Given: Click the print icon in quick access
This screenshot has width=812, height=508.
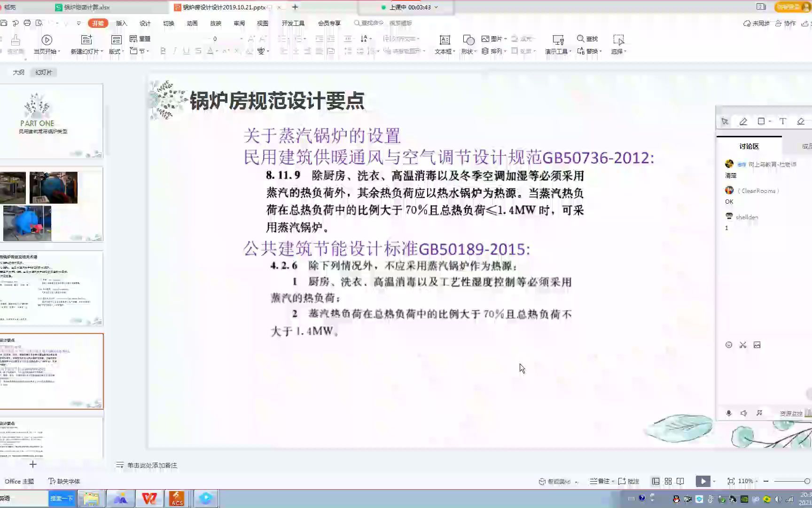Looking at the screenshot, I should coord(27,23).
